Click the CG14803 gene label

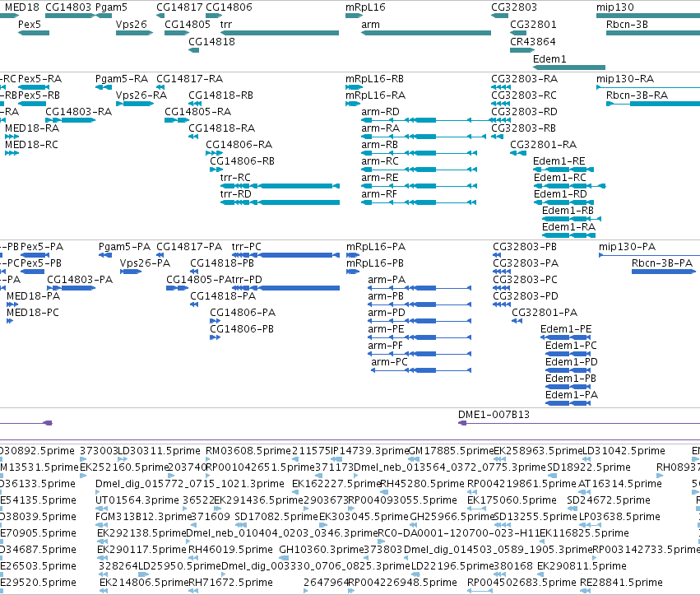[x=68, y=7]
